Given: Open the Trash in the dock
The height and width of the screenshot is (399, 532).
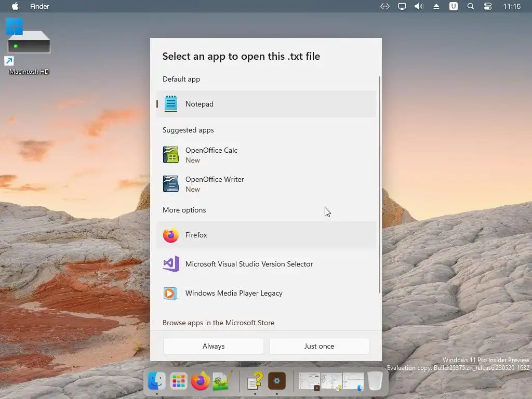Looking at the screenshot, I should tap(375, 381).
